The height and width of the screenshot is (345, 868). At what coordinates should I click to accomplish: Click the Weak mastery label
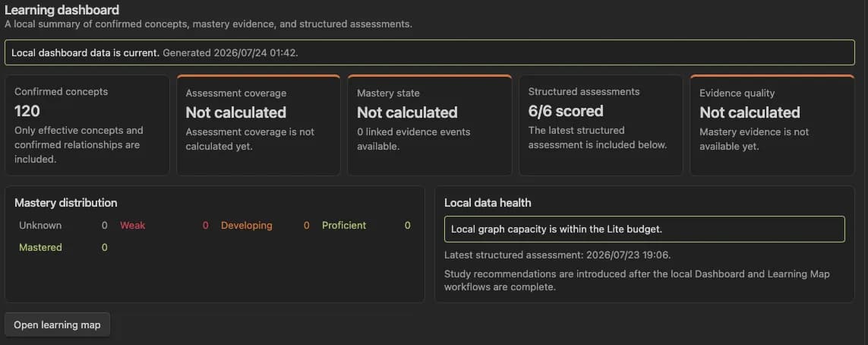point(133,226)
